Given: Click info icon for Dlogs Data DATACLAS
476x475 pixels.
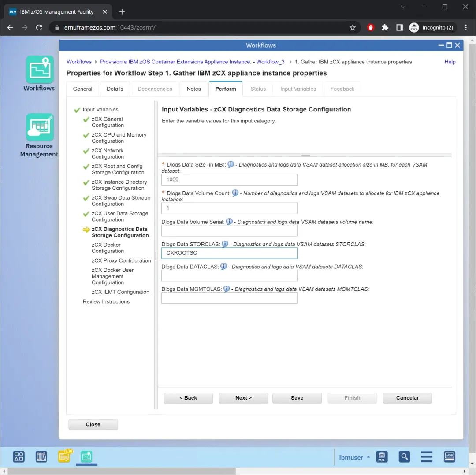Looking at the screenshot, I should [223, 266].
